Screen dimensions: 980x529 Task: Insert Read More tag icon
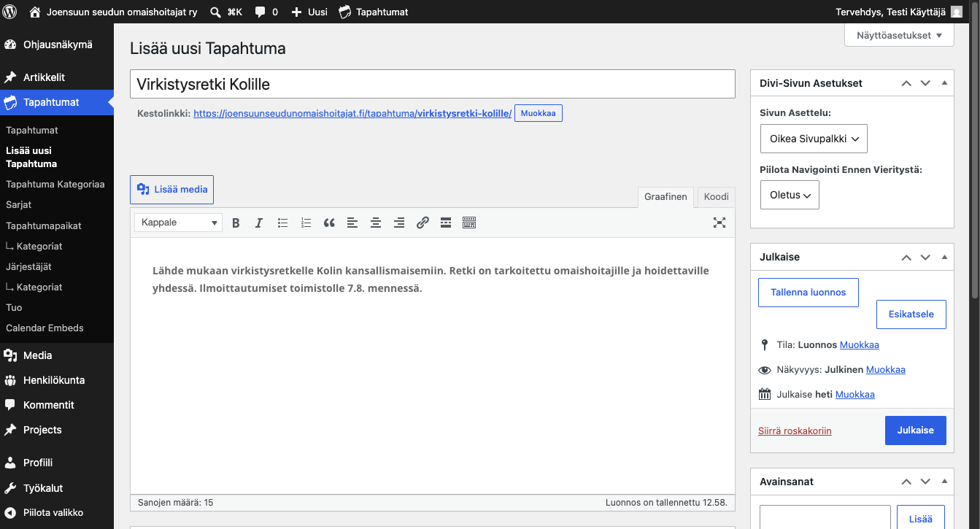446,223
